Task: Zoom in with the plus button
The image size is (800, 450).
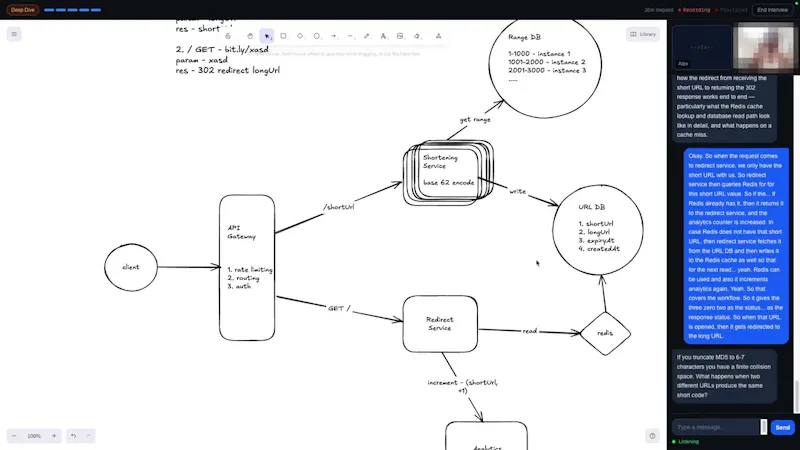Action: pos(54,436)
